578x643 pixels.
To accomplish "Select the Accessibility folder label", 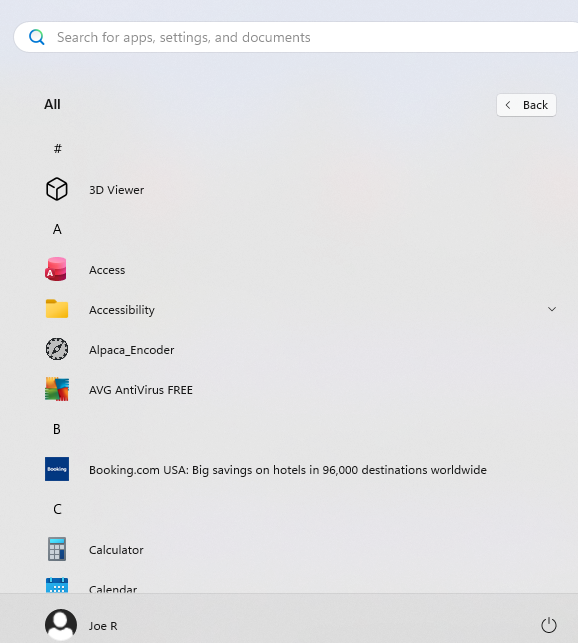I will (x=122, y=310).
